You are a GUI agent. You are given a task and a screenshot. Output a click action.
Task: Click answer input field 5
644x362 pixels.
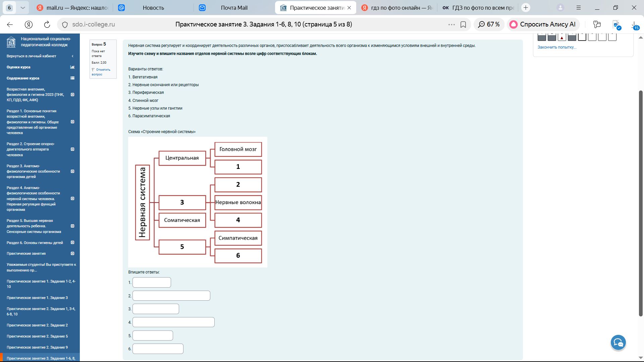[153, 336]
